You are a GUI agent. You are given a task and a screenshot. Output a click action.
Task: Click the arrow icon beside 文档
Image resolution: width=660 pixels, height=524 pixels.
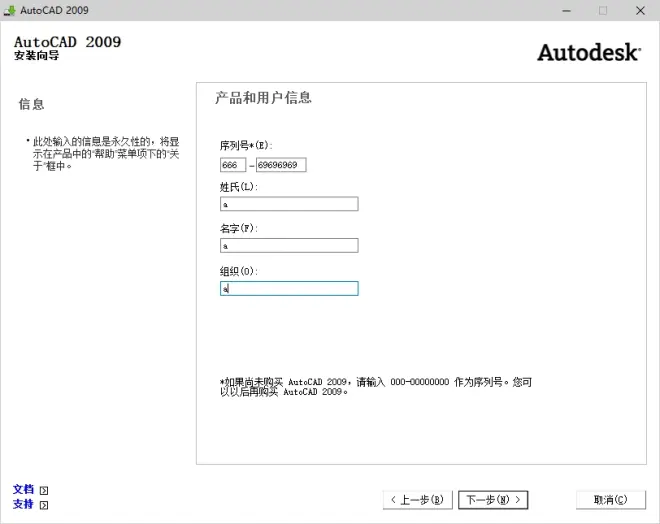click(44, 490)
